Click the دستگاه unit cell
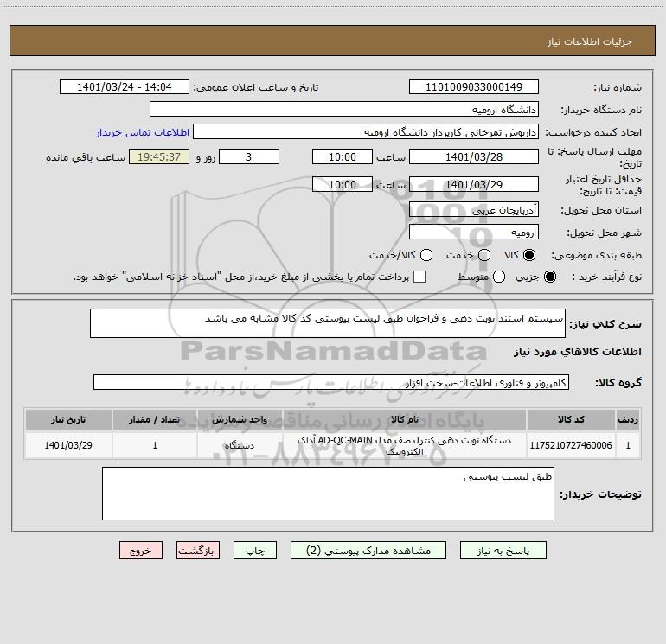 240,445
